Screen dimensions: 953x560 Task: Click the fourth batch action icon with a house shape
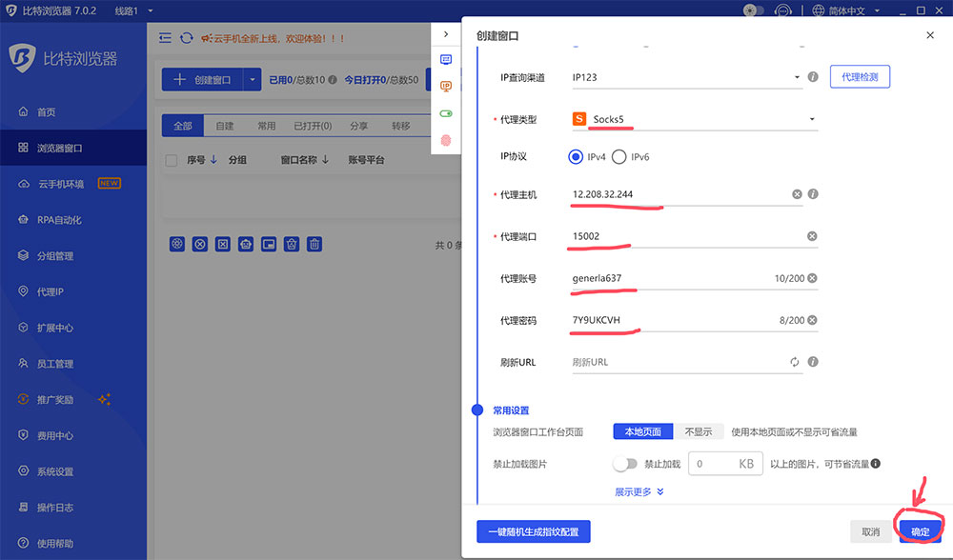(x=246, y=244)
